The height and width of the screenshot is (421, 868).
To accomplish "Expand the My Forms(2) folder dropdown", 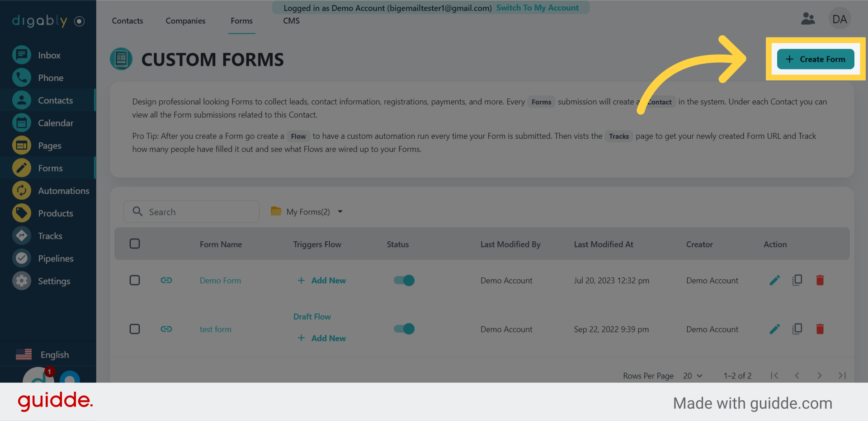I will click(x=340, y=211).
